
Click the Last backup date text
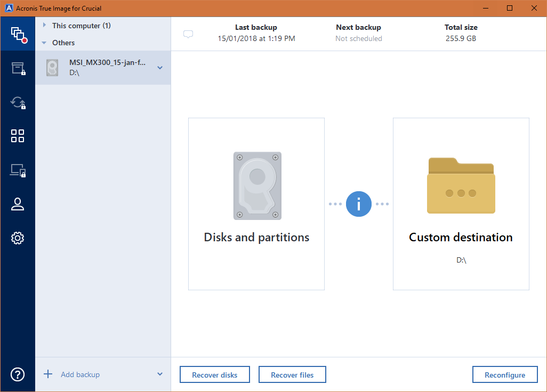[x=256, y=38]
